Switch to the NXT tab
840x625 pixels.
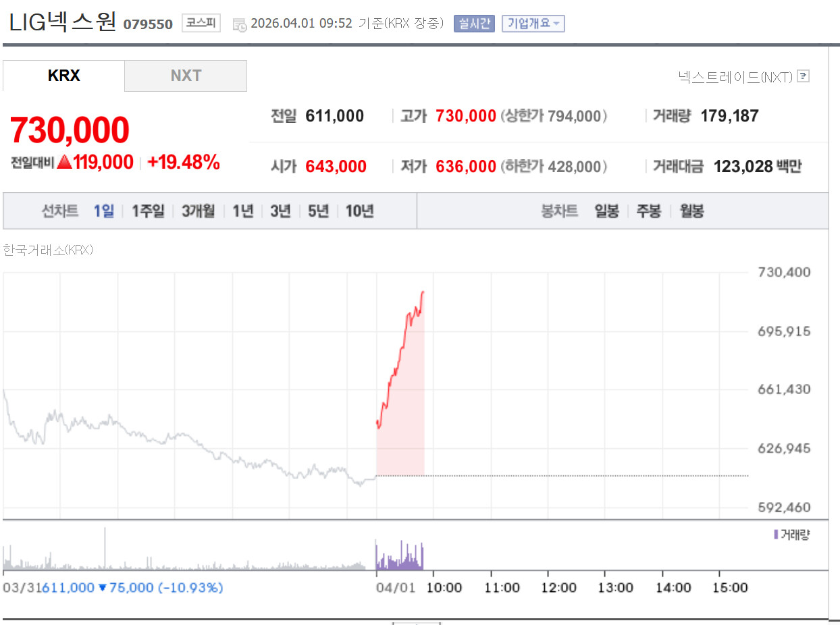186,76
